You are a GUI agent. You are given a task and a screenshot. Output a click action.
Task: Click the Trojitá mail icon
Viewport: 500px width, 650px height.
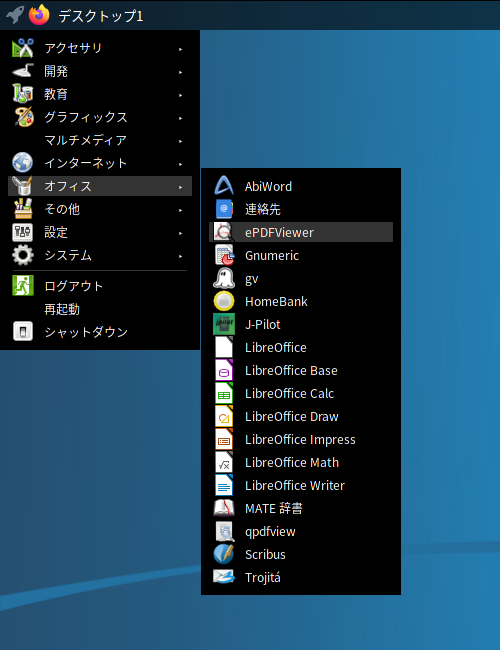point(224,577)
